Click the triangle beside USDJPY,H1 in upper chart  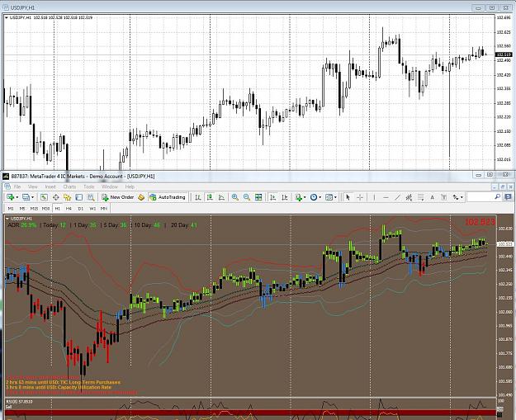coord(7,18)
